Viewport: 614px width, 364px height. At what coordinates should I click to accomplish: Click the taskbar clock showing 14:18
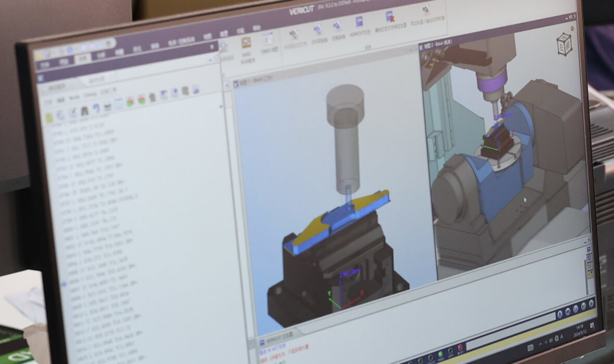(580, 331)
